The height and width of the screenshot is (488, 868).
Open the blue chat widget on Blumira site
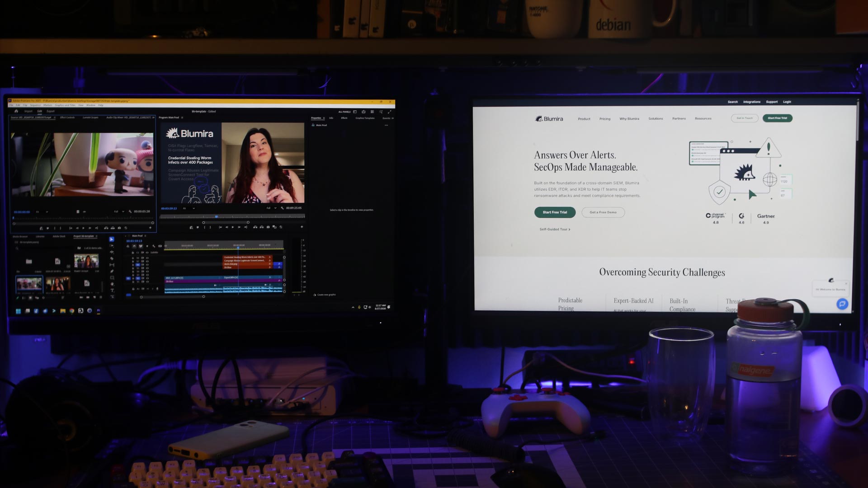click(842, 304)
